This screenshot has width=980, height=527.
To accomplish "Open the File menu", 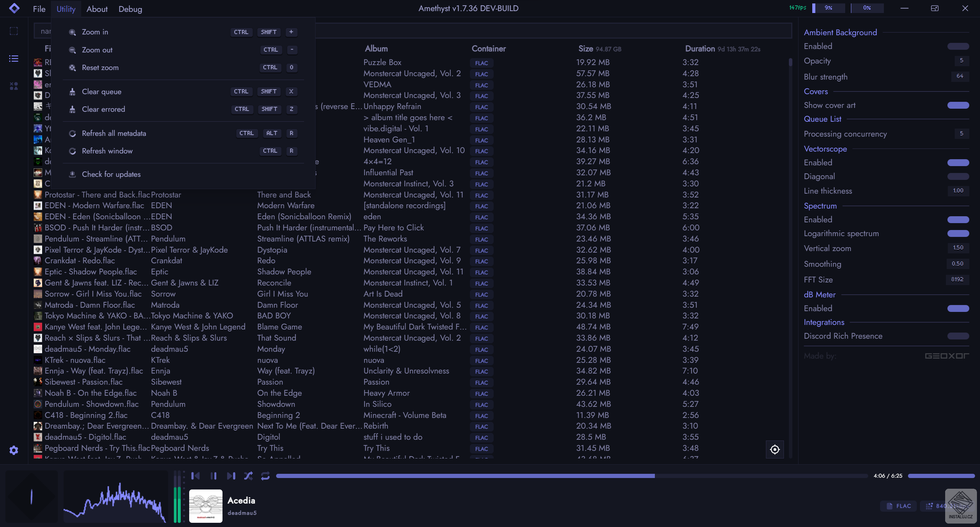I will 39,9.
